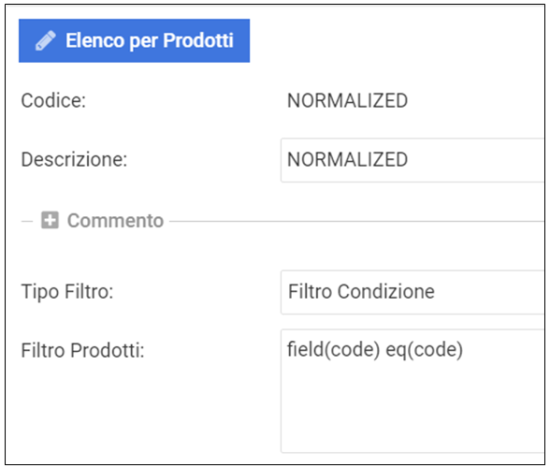
Task: Select the Filtro Condizione value text
Action: click(361, 292)
